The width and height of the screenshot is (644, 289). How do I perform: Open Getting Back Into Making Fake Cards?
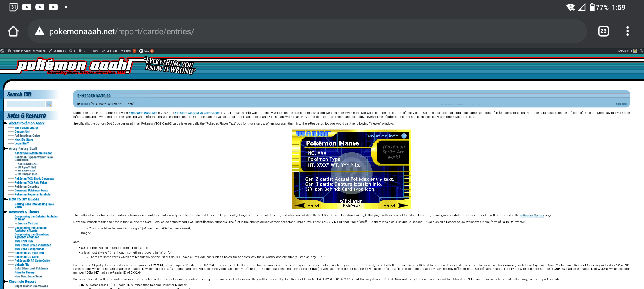tap(34, 206)
